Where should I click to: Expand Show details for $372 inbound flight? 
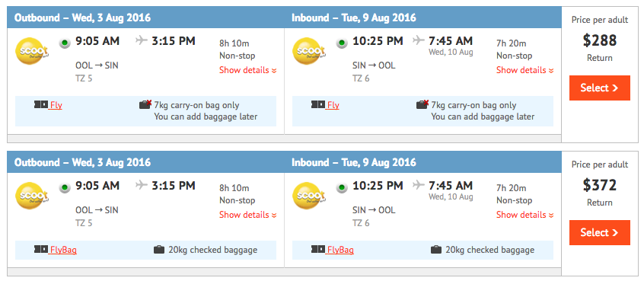525,215
